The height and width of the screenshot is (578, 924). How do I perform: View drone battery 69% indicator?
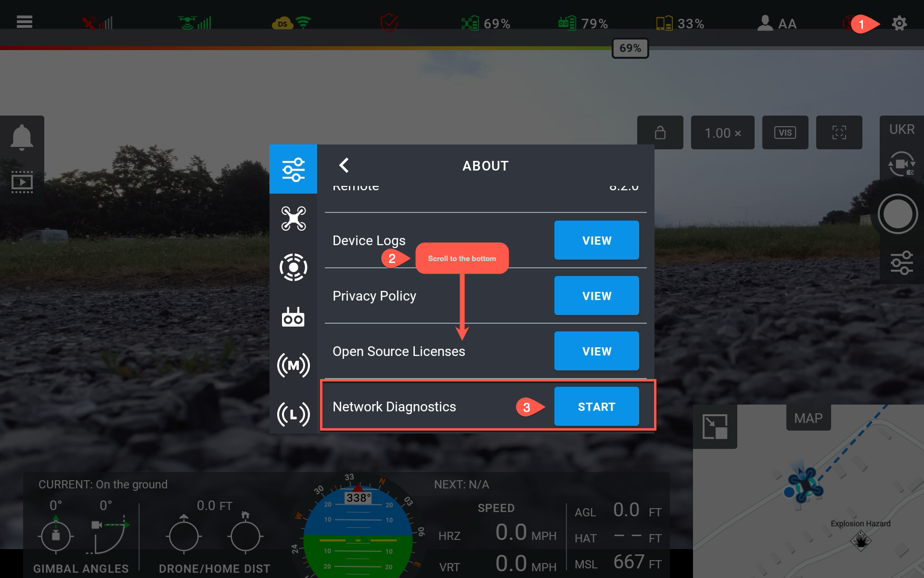coord(486,23)
